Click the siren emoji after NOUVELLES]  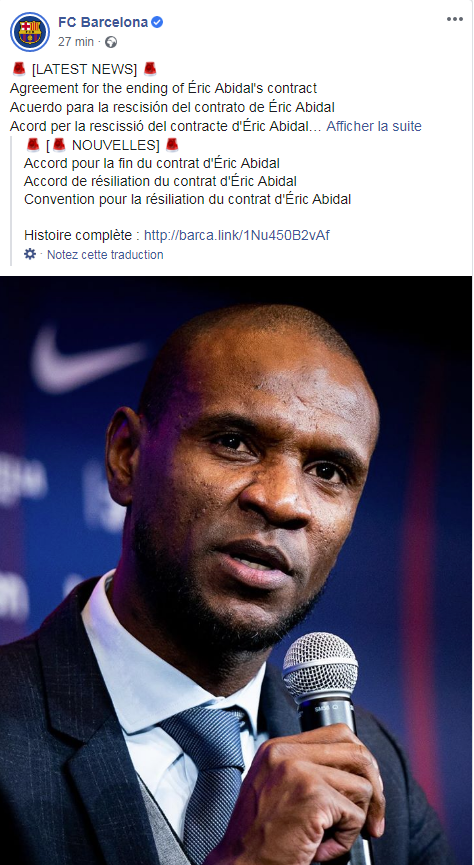click(x=172, y=145)
